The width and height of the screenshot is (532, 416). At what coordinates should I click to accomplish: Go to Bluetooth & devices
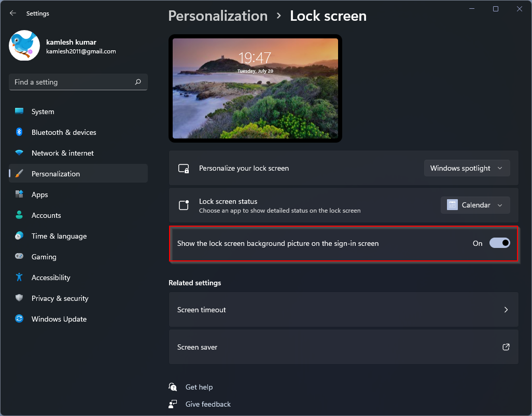[78, 132]
